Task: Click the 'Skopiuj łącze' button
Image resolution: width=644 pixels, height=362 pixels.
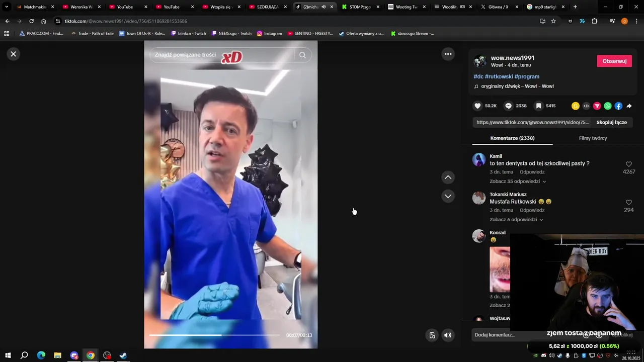Action: [611, 122]
